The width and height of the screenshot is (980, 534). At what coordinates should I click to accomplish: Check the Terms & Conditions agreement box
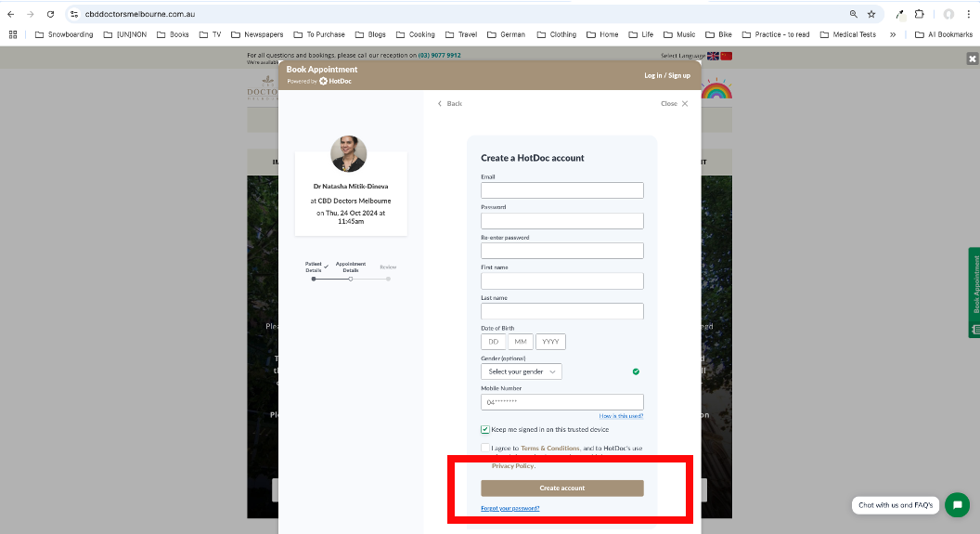point(485,448)
